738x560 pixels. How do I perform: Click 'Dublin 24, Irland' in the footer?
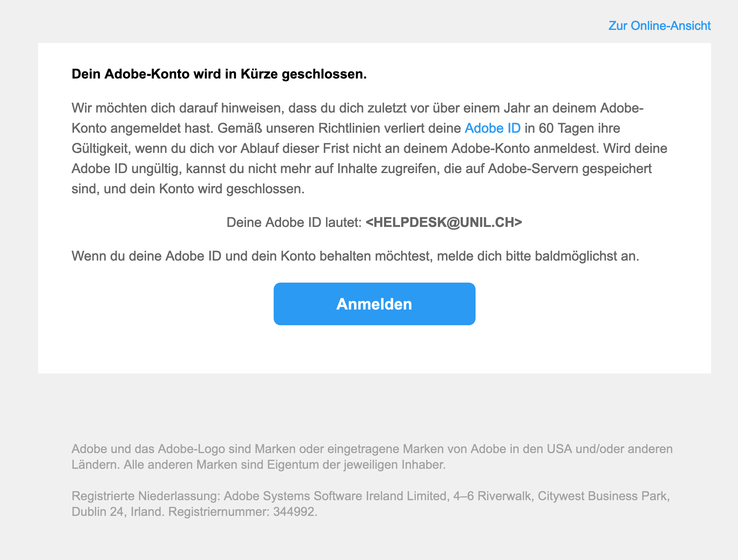118,511
